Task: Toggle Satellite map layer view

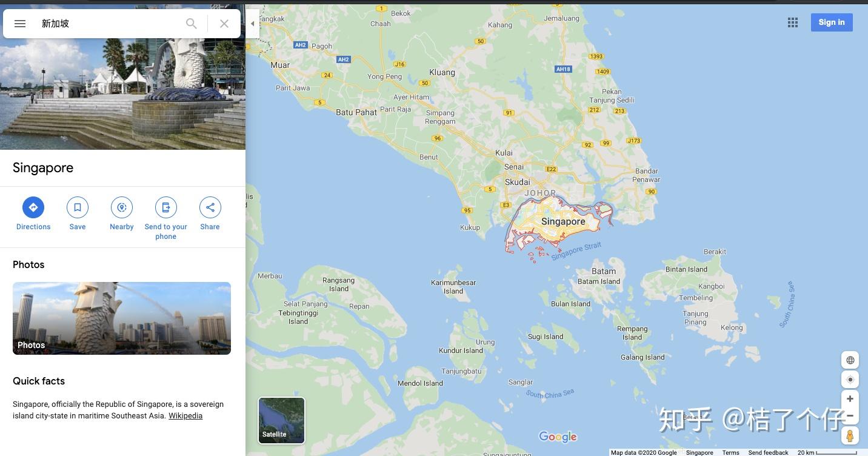Action: pyautogui.click(x=282, y=420)
